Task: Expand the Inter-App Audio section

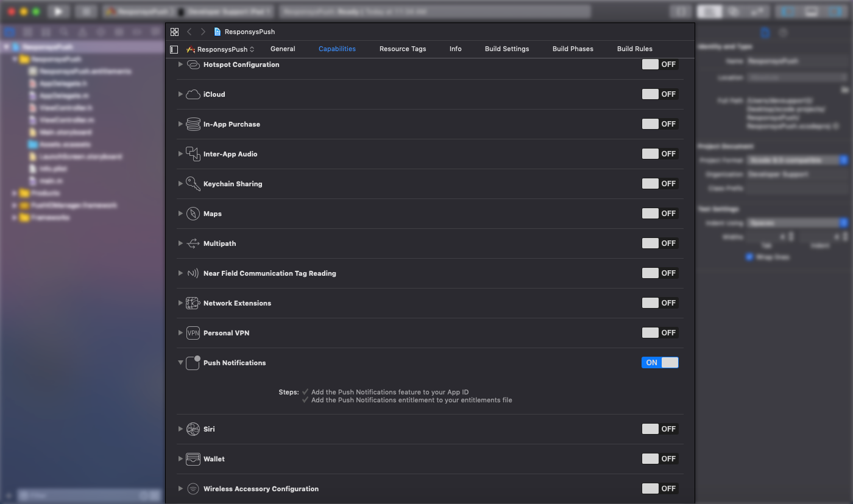Action: click(180, 154)
